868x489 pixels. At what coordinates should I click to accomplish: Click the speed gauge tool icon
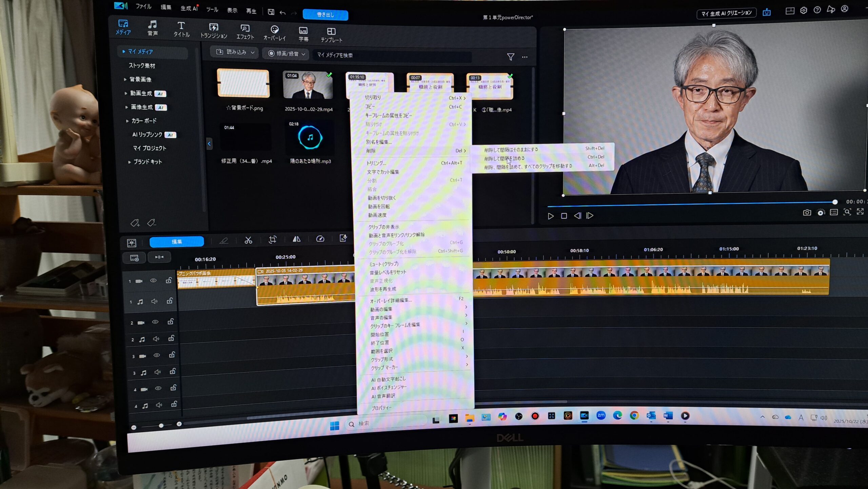point(320,239)
